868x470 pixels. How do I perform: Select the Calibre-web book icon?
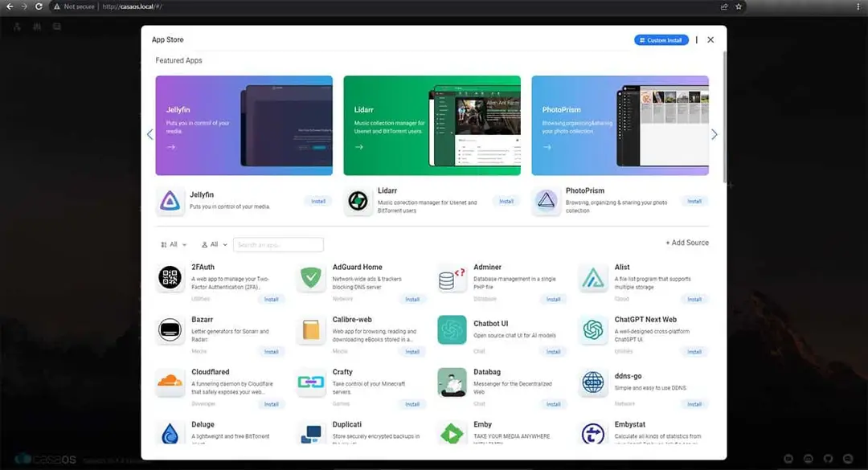point(311,330)
